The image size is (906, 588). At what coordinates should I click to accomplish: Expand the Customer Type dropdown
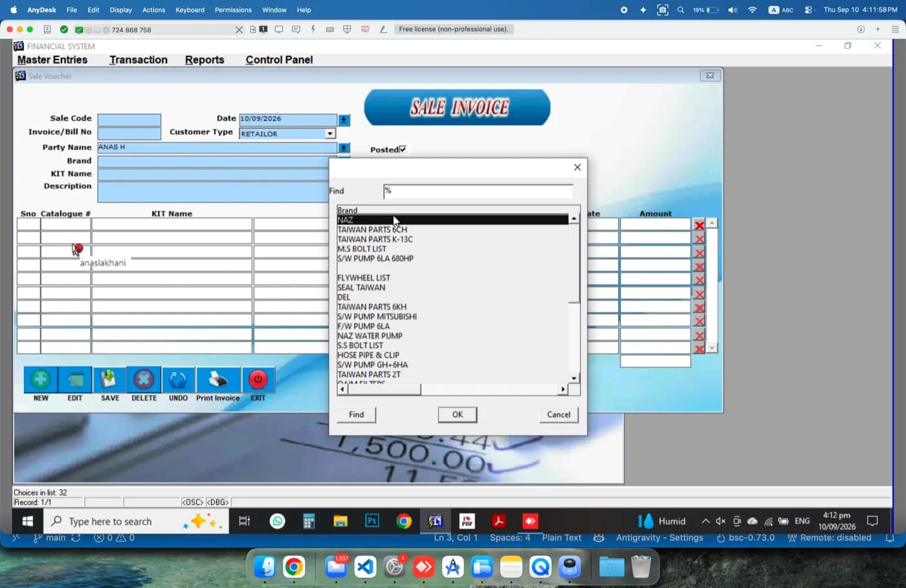point(330,134)
